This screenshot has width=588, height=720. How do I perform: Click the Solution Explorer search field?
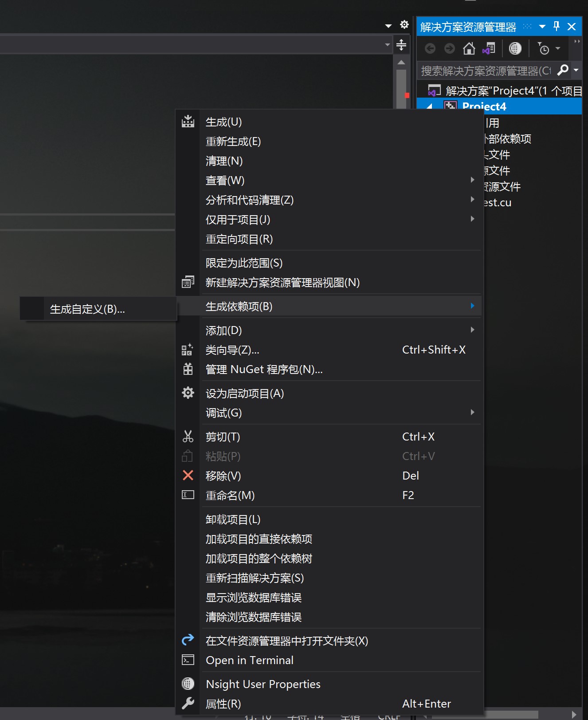486,70
